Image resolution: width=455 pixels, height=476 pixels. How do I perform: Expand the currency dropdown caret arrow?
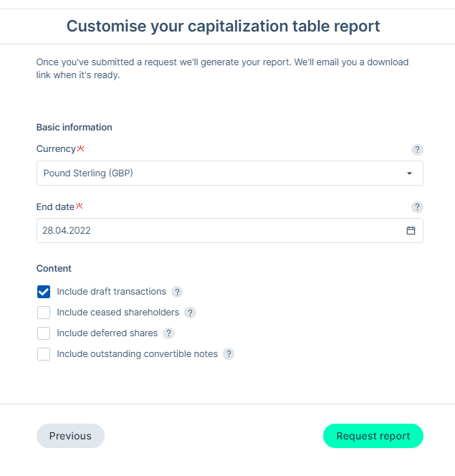tap(409, 173)
